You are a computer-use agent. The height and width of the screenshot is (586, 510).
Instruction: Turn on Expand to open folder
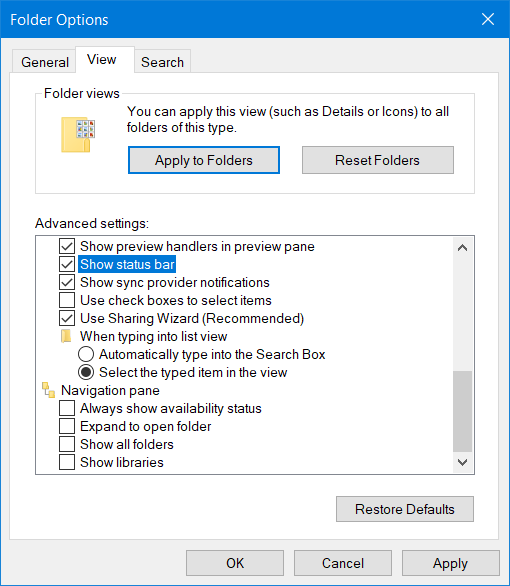click(x=67, y=426)
